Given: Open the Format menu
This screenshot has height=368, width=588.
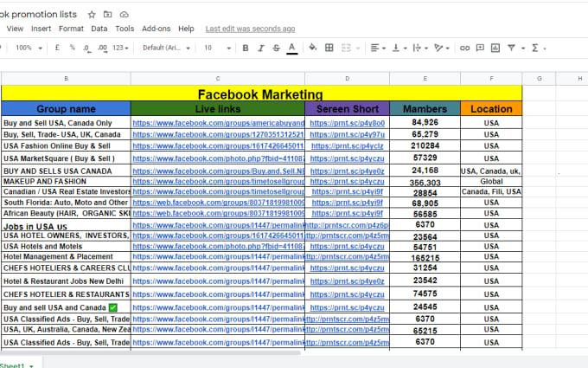Looking at the screenshot, I should 71,29.
